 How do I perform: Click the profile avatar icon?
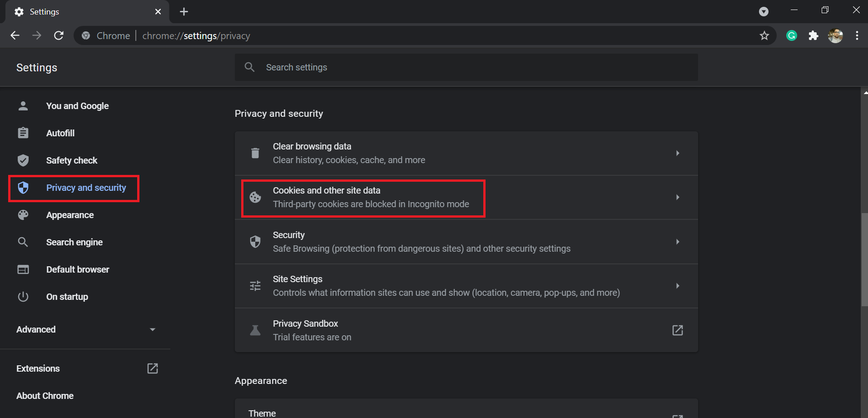click(x=835, y=36)
